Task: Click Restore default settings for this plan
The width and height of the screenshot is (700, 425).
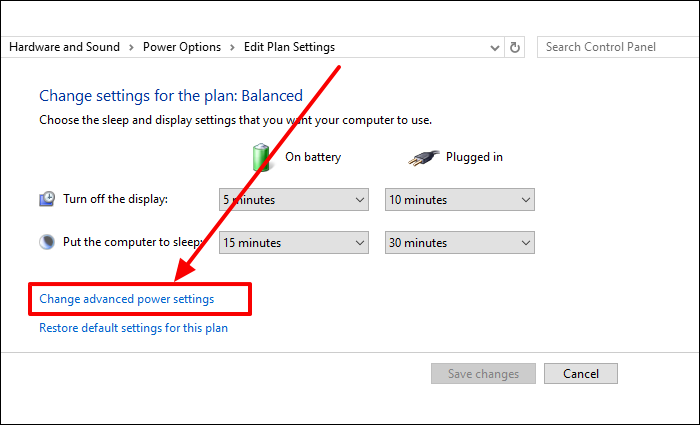Action: 133,328
